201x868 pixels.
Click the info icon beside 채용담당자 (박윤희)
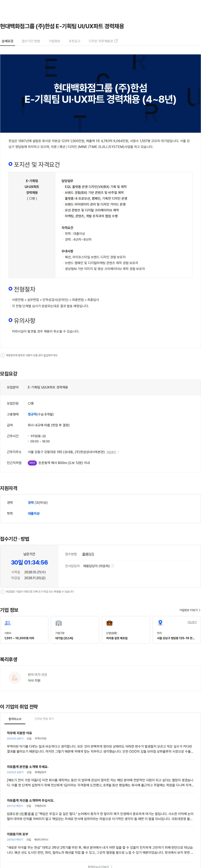pyautogui.click(x=113, y=566)
